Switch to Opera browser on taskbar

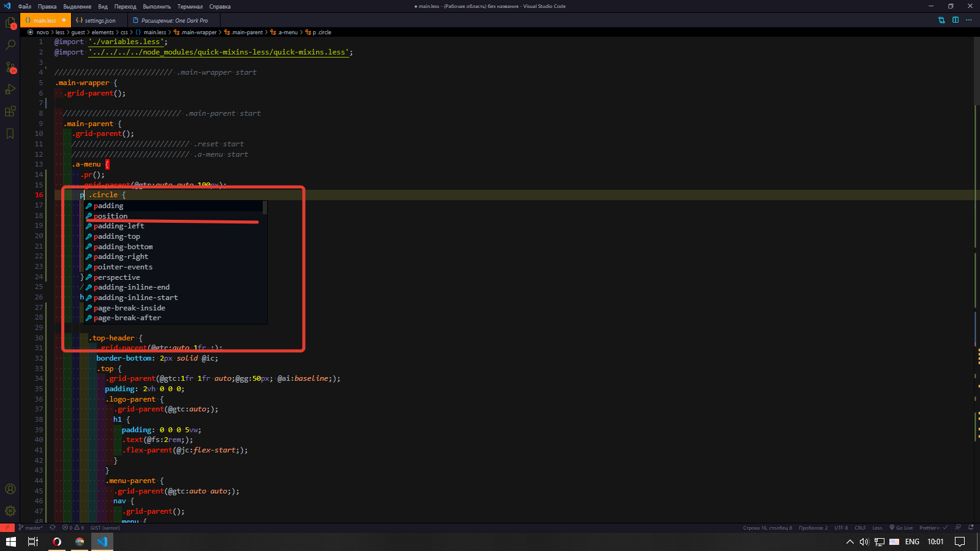tap(56, 542)
